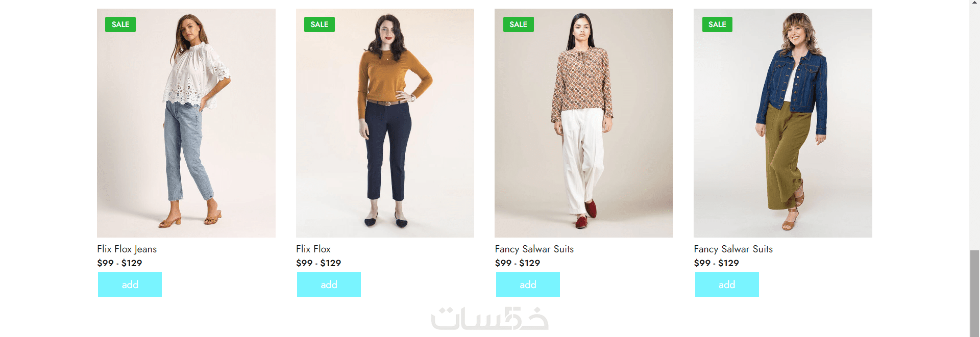Open the white blouse and jeans product image

pos(186,123)
